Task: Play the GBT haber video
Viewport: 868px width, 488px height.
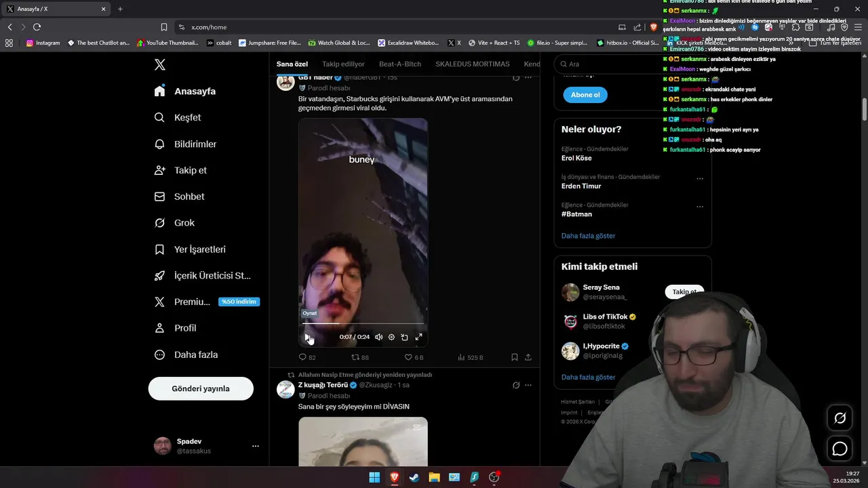Action: [x=308, y=337]
